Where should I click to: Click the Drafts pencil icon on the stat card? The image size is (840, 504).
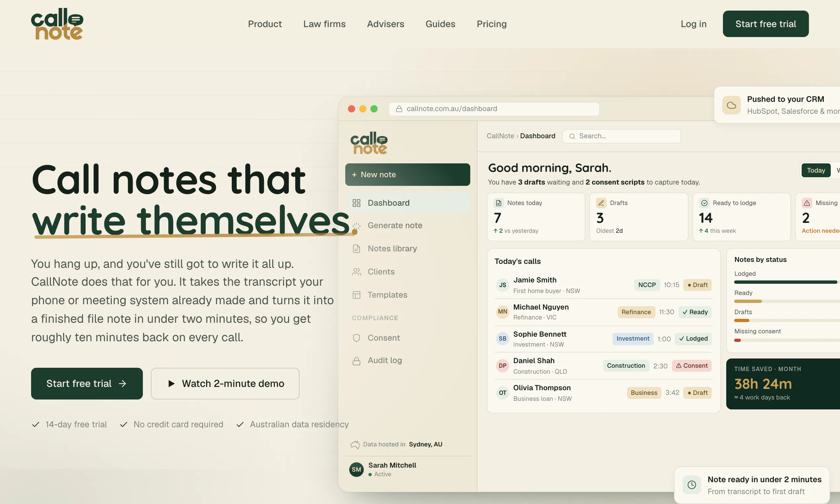(601, 203)
